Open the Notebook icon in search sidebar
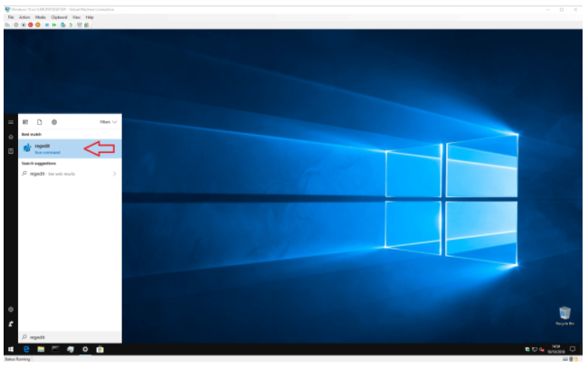The width and height of the screenshot is (588, 369). tap(11, 151)
